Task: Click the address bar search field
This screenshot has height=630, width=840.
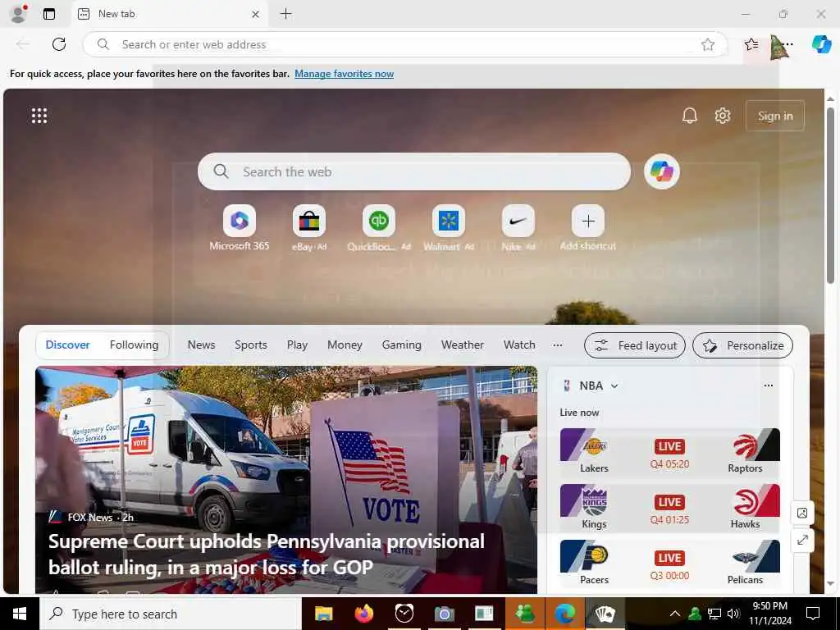Action: pos(405,44)
